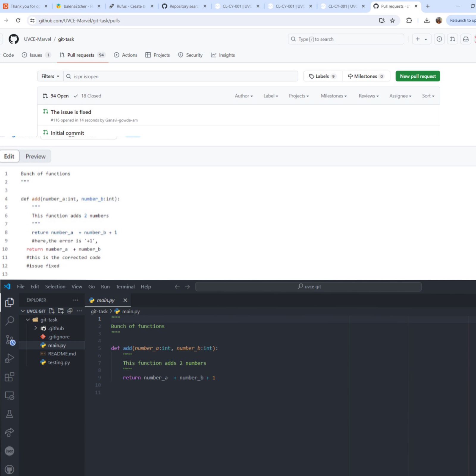Open pull requests shortcut icon in GitHub header
The height and width of the screenshot is (476, 476).
tap(452, 39)
